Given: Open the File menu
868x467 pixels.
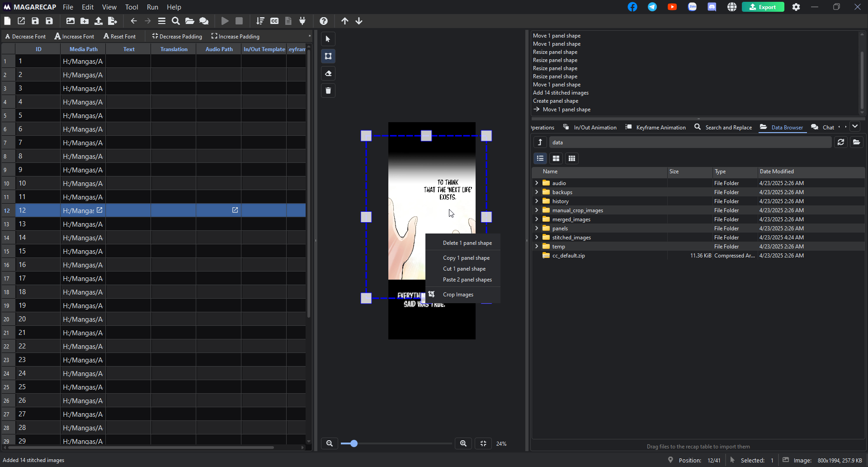Looking at the screenshot, I should tap(68, 7).
